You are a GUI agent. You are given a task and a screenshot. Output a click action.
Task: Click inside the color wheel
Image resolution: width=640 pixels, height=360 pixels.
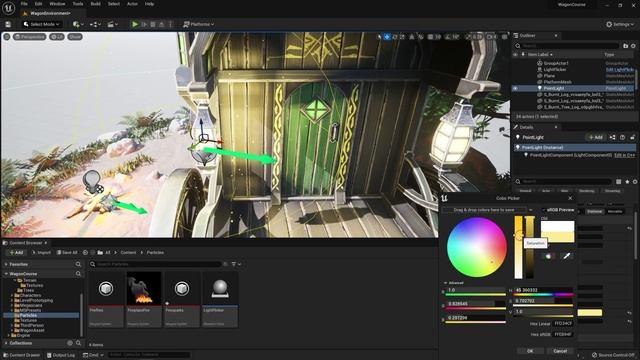point(477,247)
